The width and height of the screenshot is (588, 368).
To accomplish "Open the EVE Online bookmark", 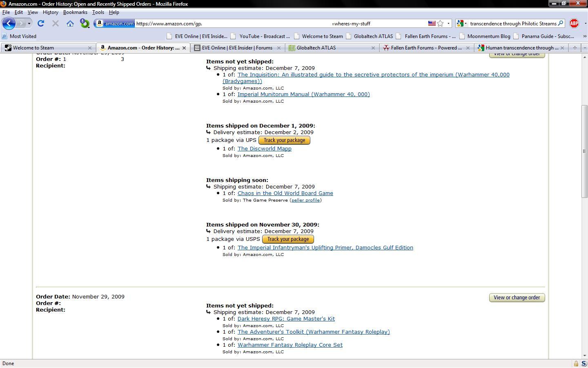I will [197, 36].
